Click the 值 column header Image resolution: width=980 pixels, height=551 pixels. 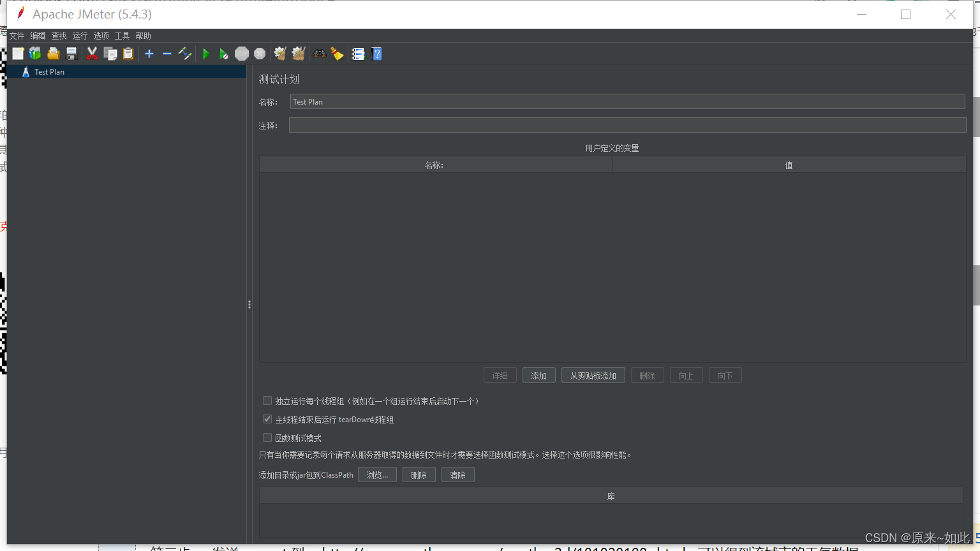pos(789,165)
